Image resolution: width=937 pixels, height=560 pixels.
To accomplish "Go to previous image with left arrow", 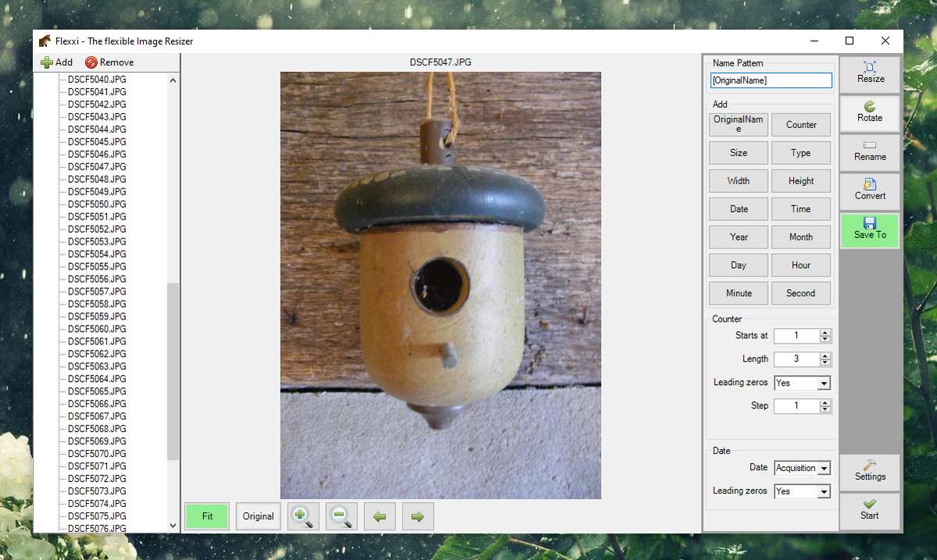I will (380, 516).
